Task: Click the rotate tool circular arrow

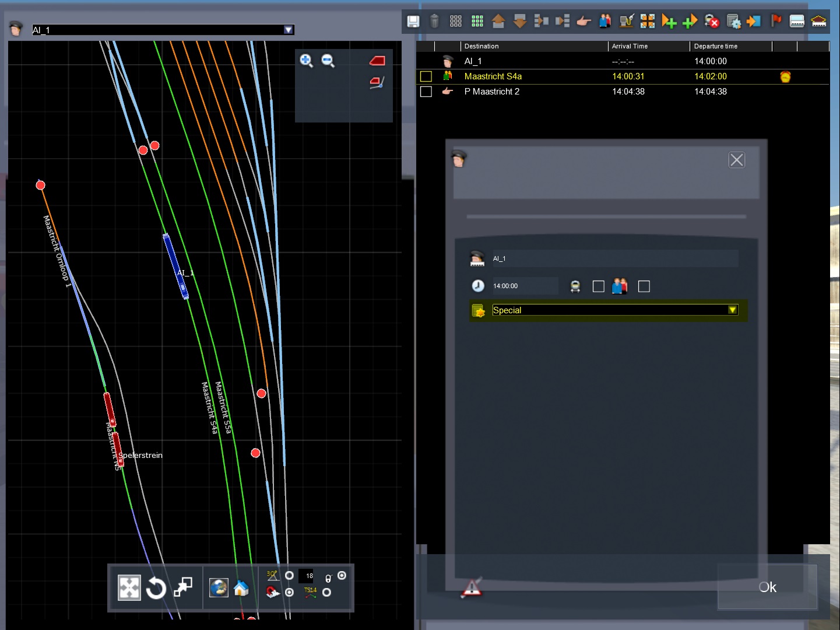Action: click(156, 588)
